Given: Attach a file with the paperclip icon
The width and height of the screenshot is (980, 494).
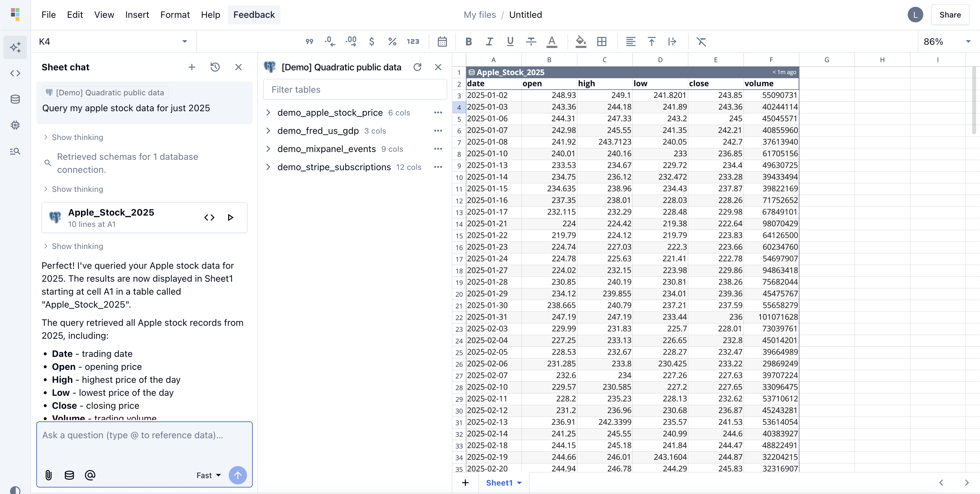Looking at the screenshot, I should [x=48, y=475].
